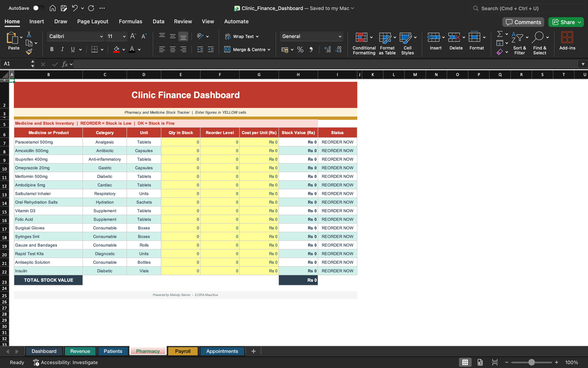Open the Comments pane

523,22
